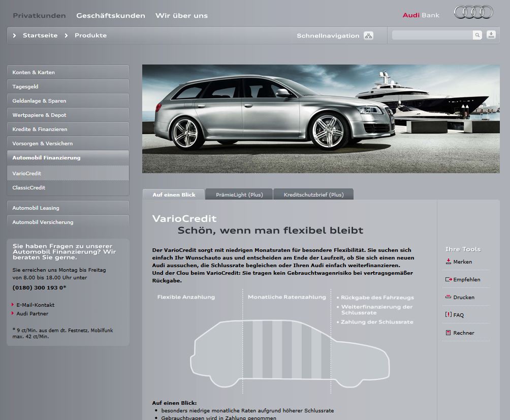The image size is (510, 420).
Task: Click the Merken tool link
Action: (463, 262)
